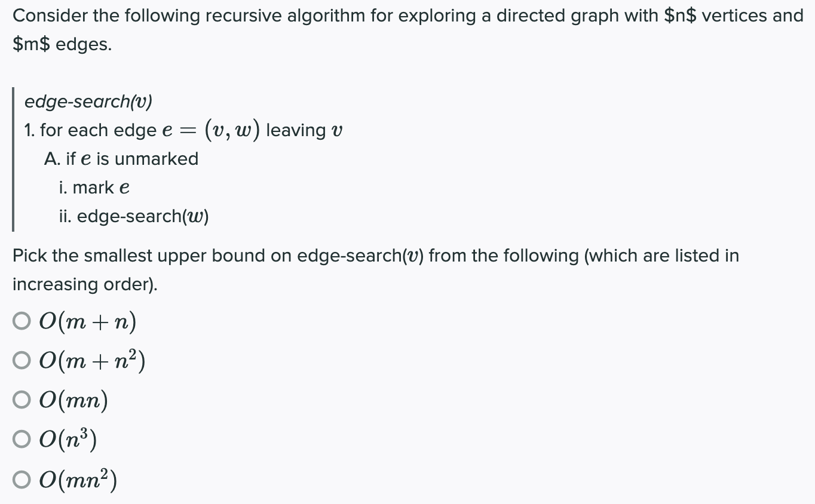This screenshot has height=504, width=815.
Task: Select the O(m + n) radio button
Action: click(22, 322)
